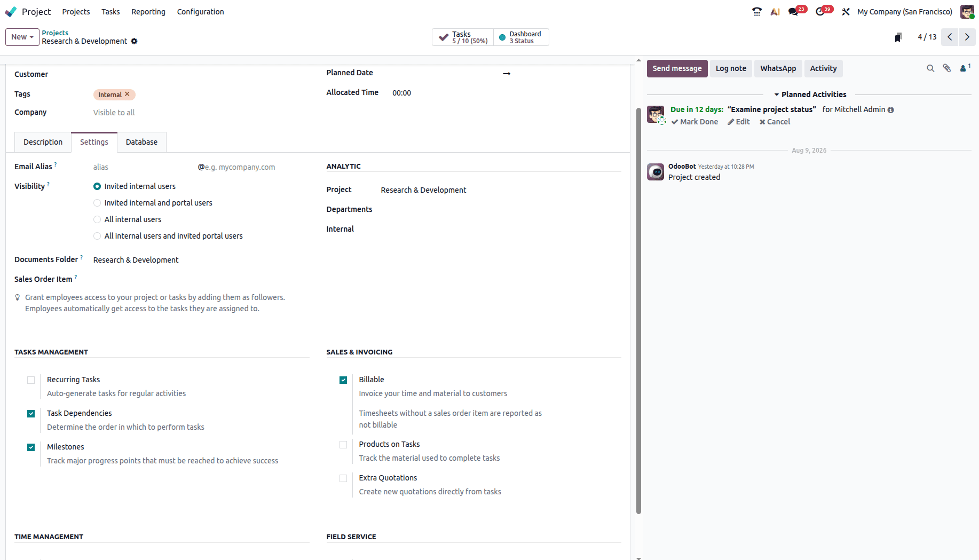The height and width of the screenshot is (560, 979).
Task: Open the New button dropdown
Action: coord(22,37)
